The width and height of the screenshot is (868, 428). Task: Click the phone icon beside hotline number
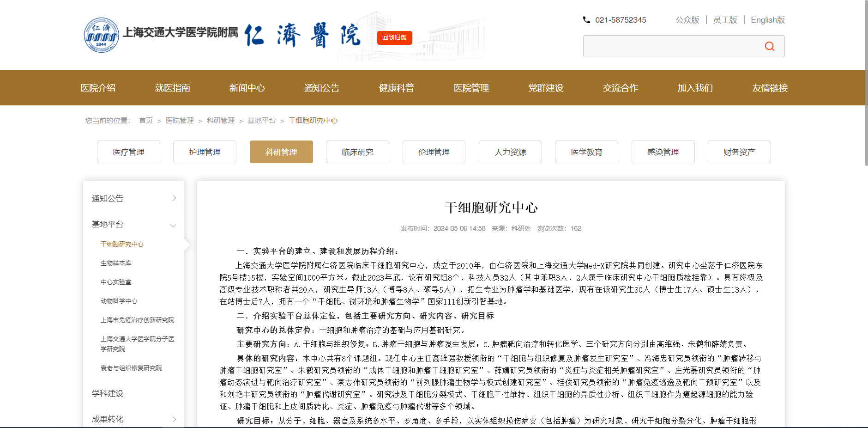(586, 20)
